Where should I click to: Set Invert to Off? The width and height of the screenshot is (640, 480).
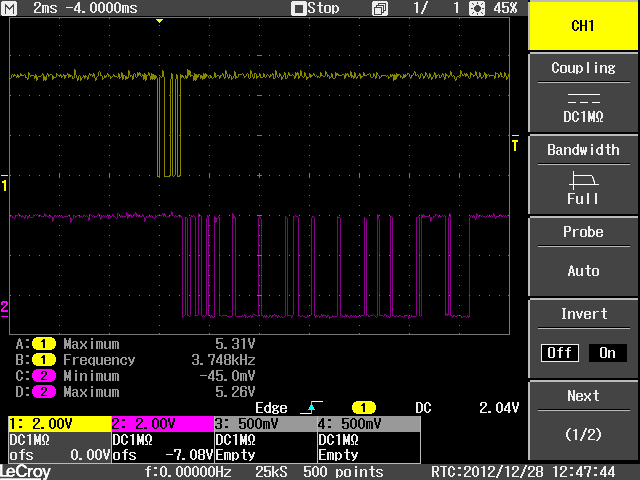pyautogui.click(x=560, y=353)
